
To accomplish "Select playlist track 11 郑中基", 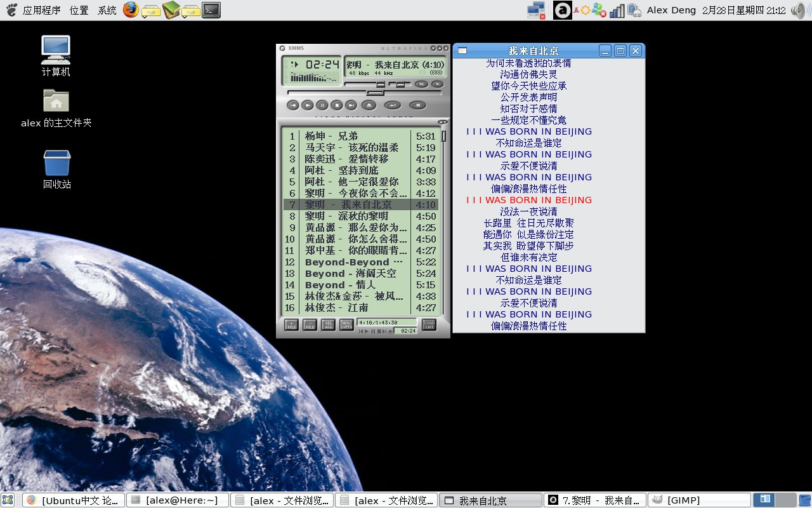I will click(360, 250).
